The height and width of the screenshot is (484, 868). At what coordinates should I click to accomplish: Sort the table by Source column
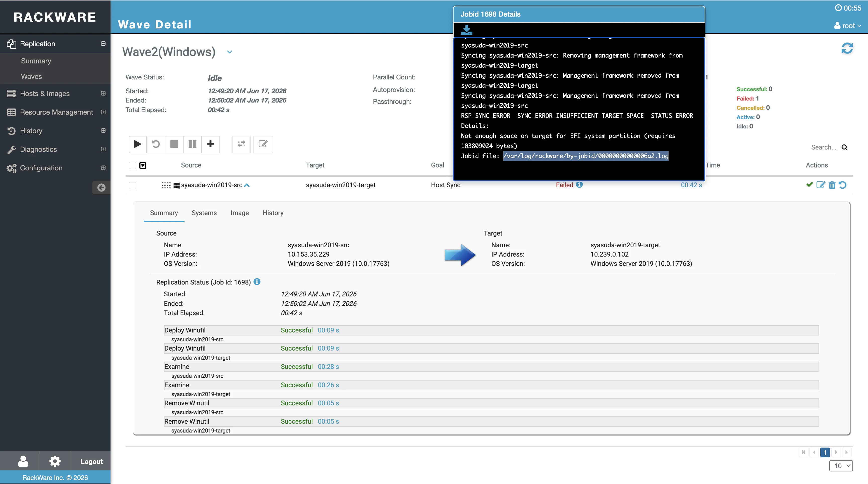pyautogui.click(x=191, y=165)
